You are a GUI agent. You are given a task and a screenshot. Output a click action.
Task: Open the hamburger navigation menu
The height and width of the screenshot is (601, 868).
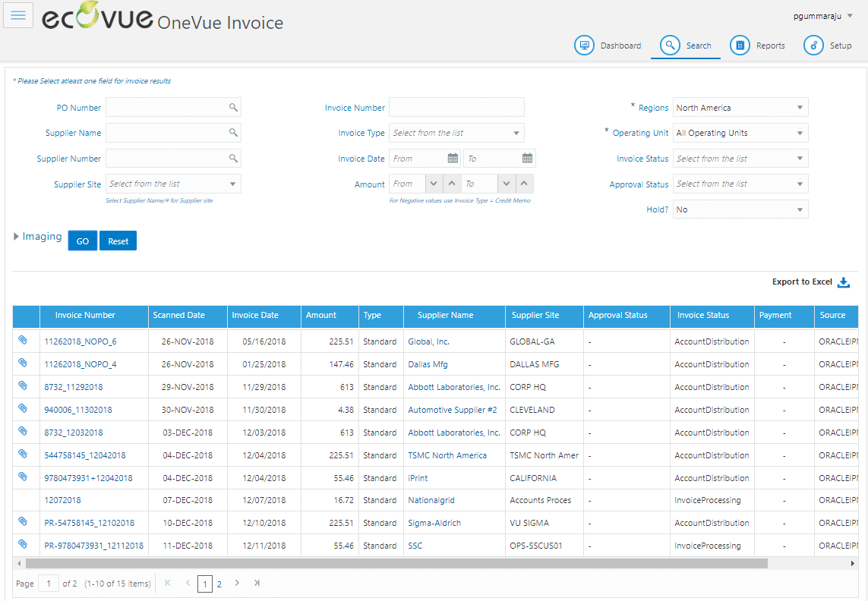point(18,15)
